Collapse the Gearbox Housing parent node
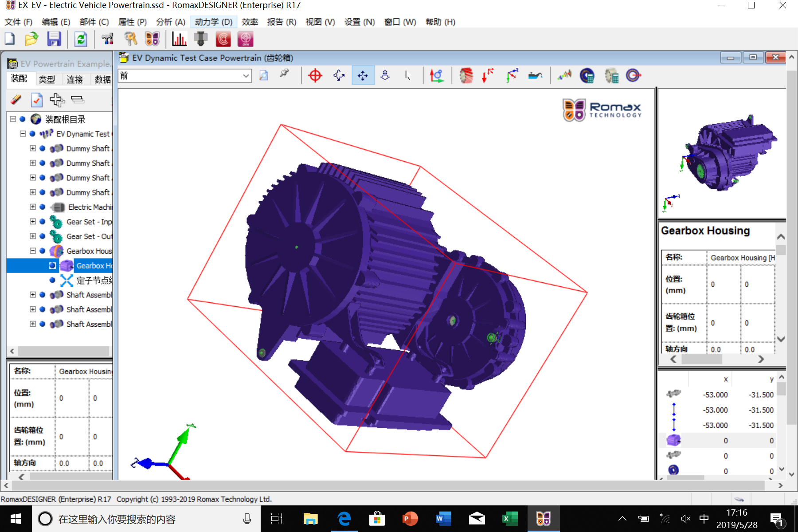Viewport: 798px width, 532px height. pyautogui.click(x=33, y=251)
